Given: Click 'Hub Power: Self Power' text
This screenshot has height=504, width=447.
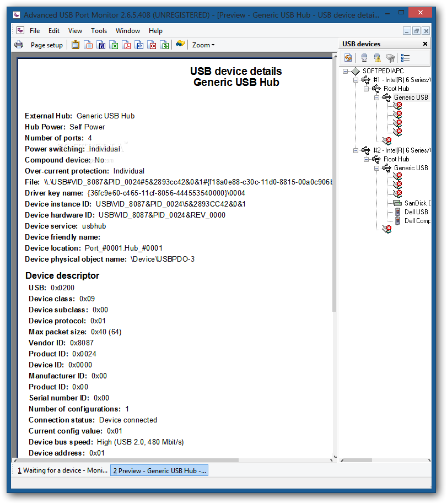Looking at the screenshot, I should 64,127.
